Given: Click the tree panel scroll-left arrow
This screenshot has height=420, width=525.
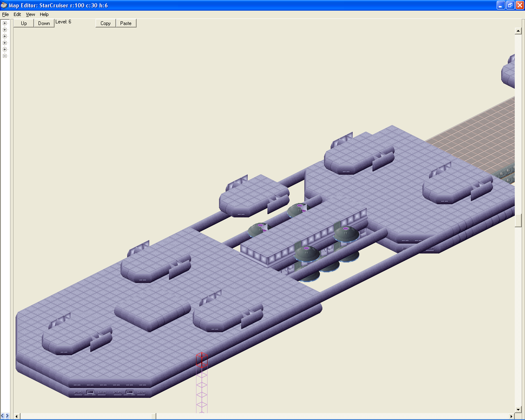Looking at the screenshot, I should coord(2,416).
